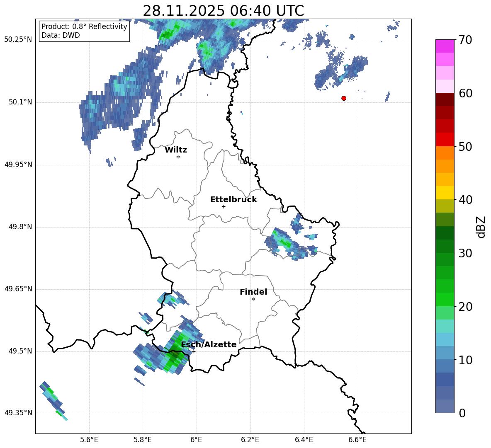Click the 49.95°N latitude label
Viewport: 491px width, 448px height.
tap(18, 165)
